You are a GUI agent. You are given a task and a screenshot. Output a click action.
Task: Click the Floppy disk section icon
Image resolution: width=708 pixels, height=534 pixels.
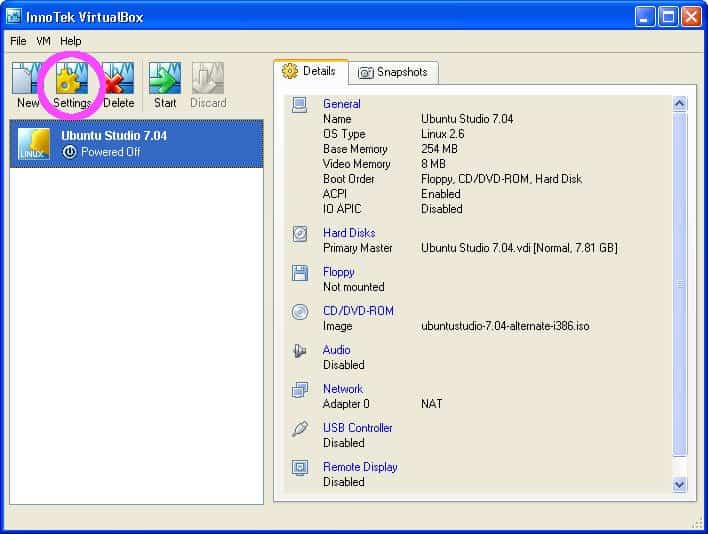(x=300, y=273)
